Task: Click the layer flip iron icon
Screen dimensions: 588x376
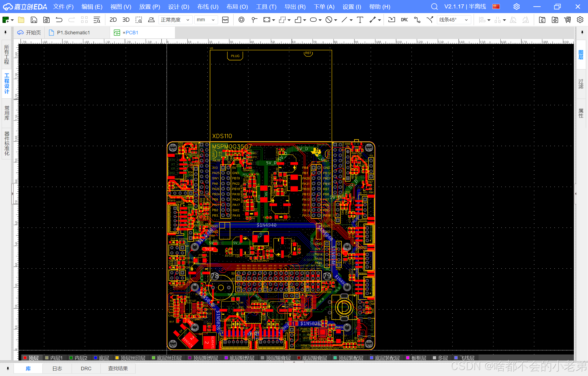Action: click(x=151, y=20)
